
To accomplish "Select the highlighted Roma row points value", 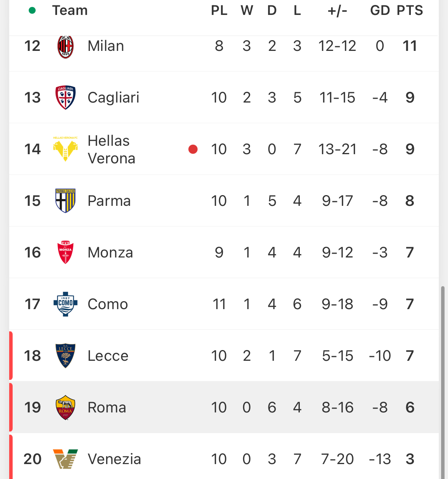I will 410,407.
